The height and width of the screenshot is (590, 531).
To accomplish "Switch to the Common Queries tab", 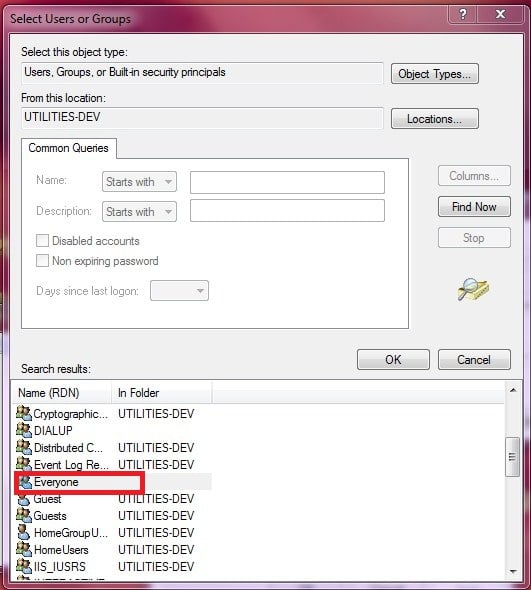I will tap(68, 148).
